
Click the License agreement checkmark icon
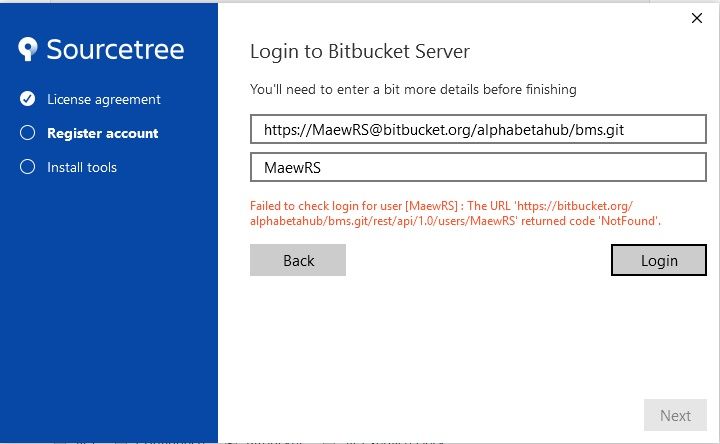28,99
